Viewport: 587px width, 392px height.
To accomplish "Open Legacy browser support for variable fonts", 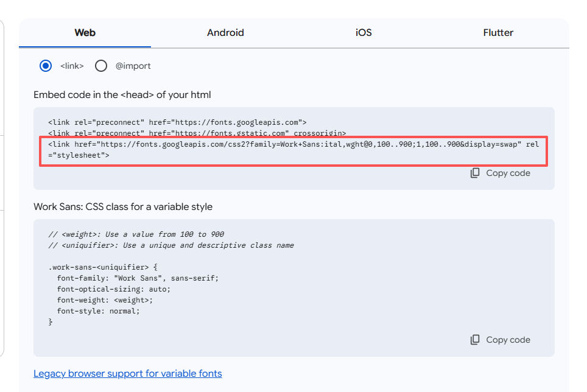I will (128, 373).
